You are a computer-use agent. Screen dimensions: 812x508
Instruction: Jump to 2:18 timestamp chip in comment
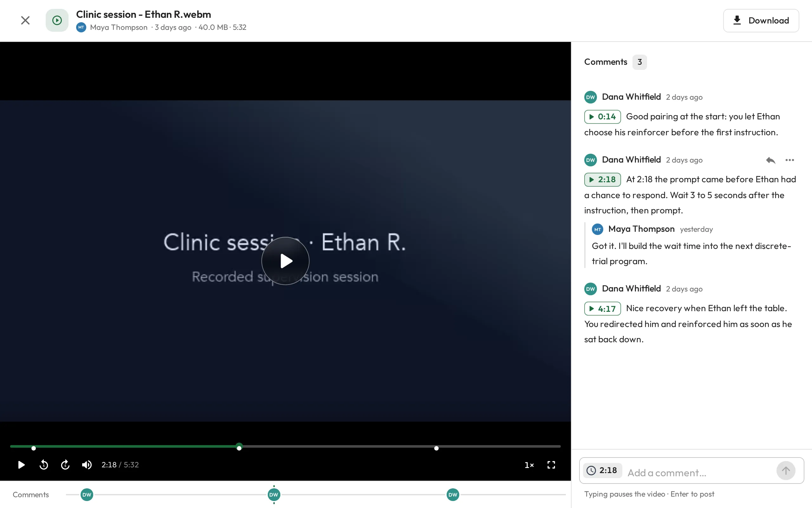(x=603, y=179)
